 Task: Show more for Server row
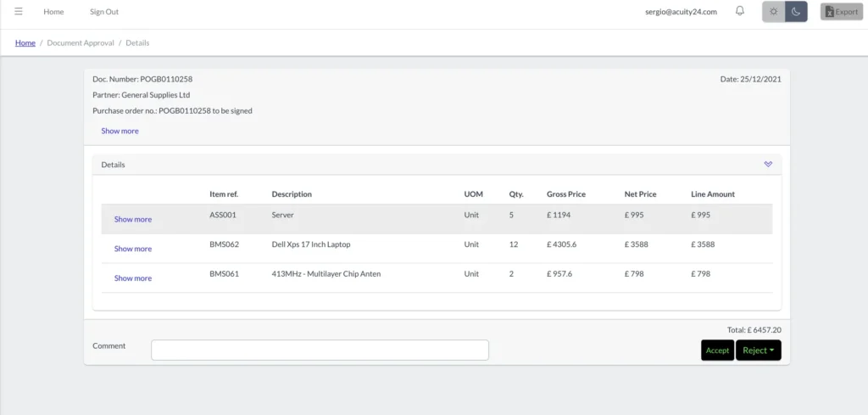(133, 219)
